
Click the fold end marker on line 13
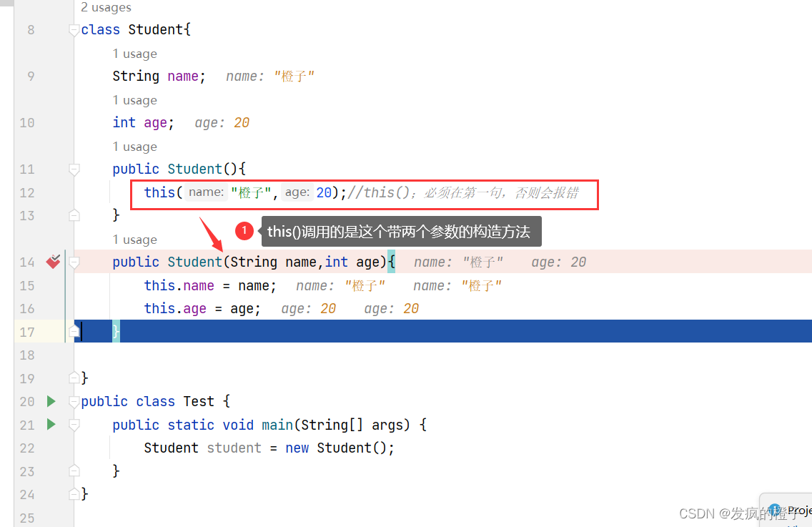pos(74,215)
